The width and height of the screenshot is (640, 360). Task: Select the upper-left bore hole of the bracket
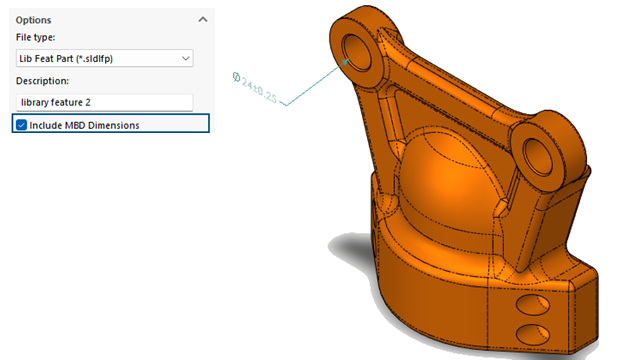357,52
